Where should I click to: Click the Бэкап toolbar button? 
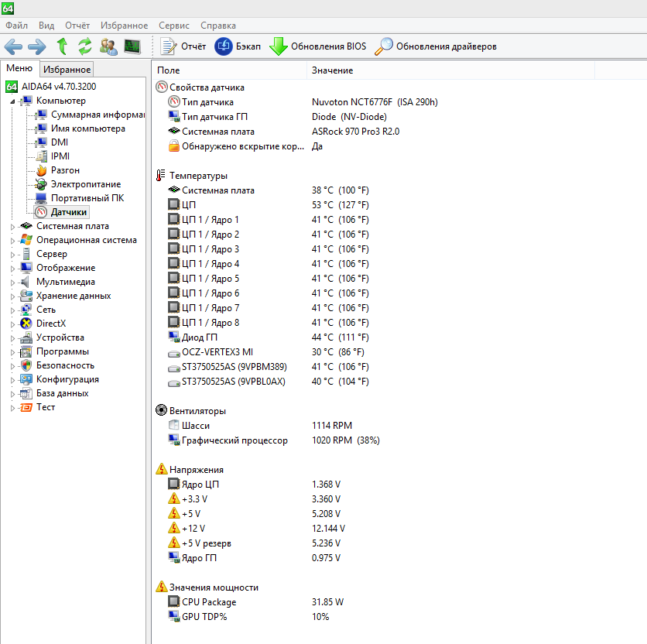238,46
